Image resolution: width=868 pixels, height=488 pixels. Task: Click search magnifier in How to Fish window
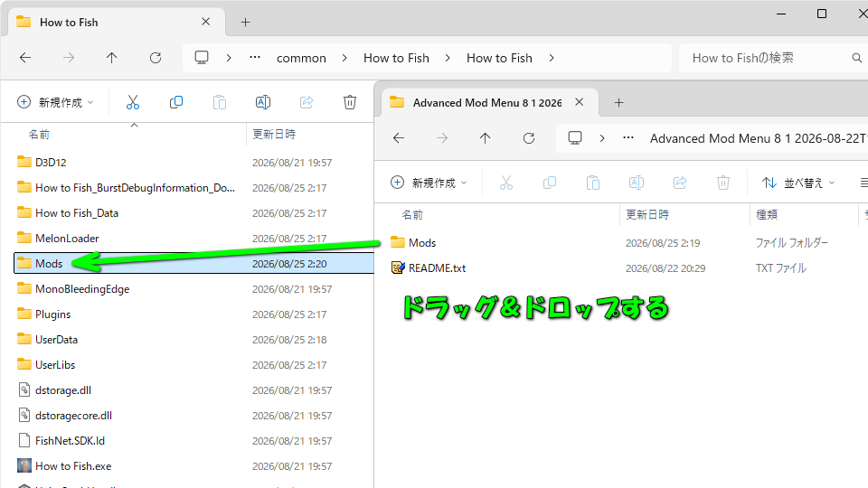[857, 58]
